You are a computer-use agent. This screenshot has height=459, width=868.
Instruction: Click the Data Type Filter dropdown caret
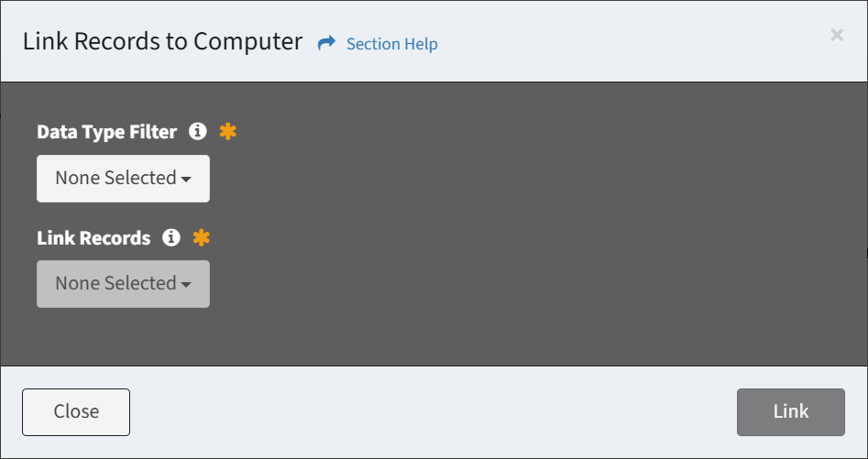click(186, 180)
